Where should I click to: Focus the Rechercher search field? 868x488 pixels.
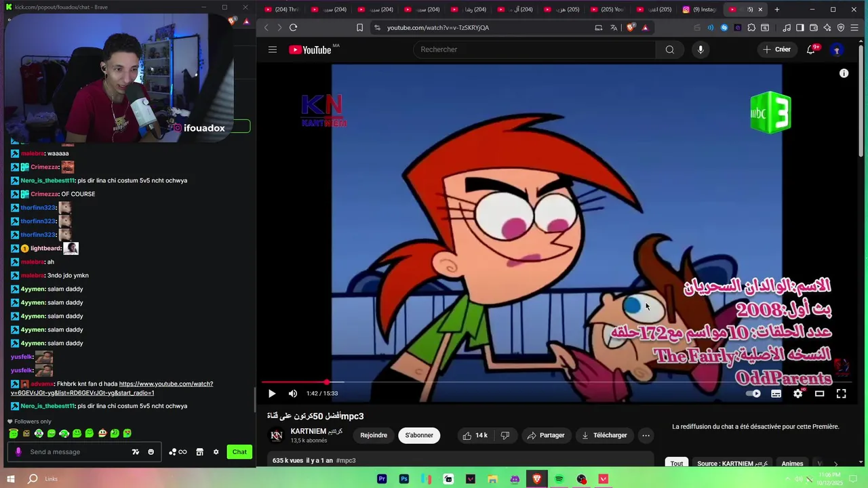point(534,49)
